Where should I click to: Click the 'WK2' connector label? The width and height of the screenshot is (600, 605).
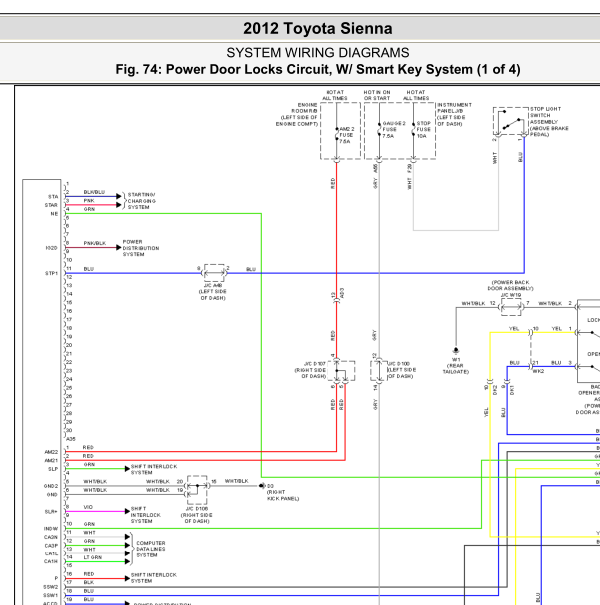(x=538, y=372)
